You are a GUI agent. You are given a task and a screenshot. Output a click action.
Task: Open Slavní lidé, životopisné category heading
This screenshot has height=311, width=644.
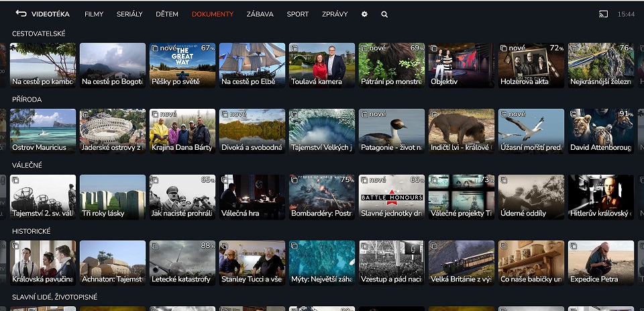pos(54,297)
